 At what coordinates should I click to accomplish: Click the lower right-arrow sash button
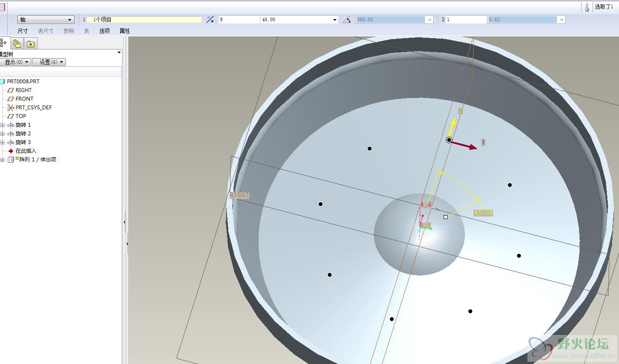click(x=127, y=244)
